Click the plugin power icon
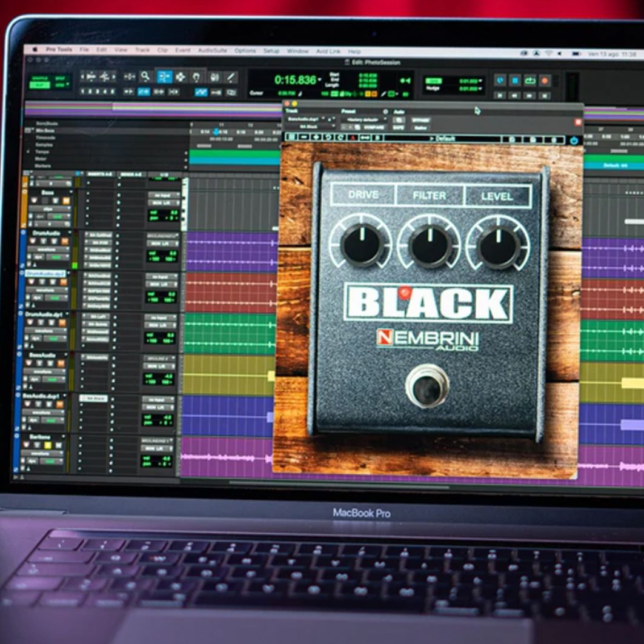 (574, 141)
